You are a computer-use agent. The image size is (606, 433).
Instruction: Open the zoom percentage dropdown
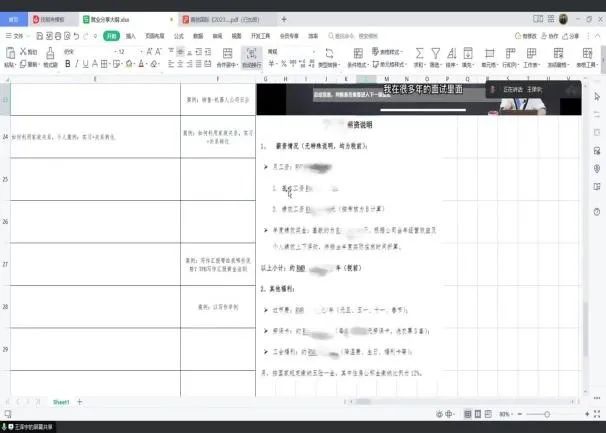(x=507, y=414)
